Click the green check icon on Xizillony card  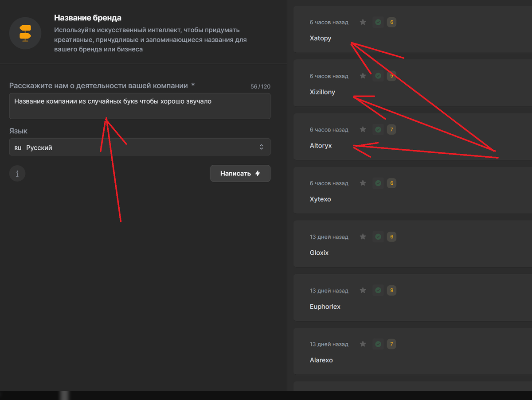pos(378,76)
